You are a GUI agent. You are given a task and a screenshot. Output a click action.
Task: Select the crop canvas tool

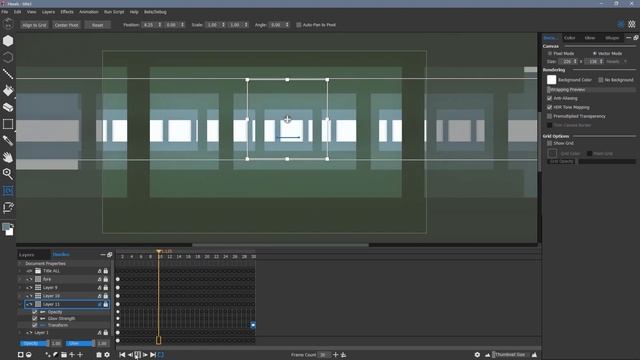pyautogui.click(x=8, y=208)
